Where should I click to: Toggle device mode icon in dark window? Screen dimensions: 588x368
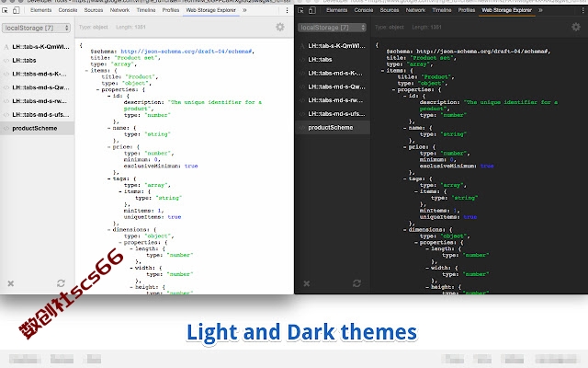click(312, 10)
